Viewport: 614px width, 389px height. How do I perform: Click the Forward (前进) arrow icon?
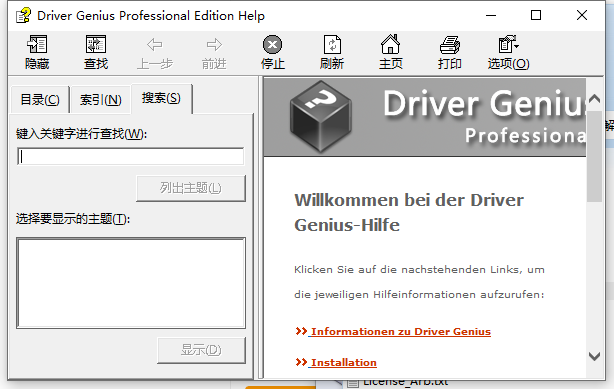pyautogui.click(x=214, y=45)
